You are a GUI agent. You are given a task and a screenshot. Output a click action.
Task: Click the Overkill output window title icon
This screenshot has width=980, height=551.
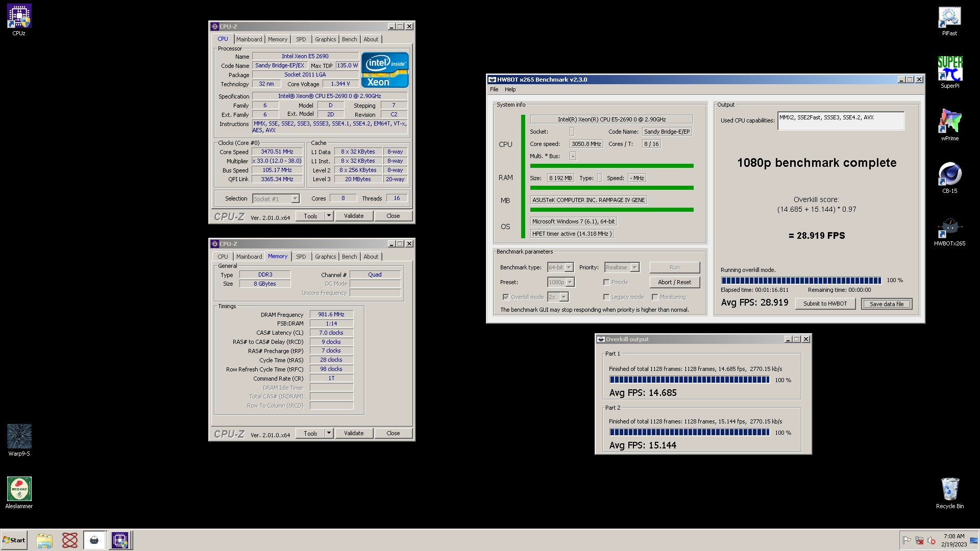(x=601, y=339)
